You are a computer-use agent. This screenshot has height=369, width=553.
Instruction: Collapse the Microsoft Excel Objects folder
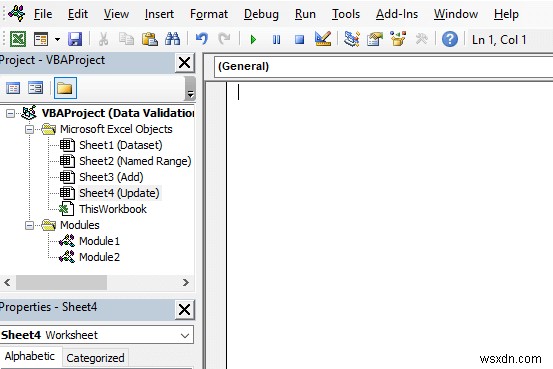tap(30, 129)
